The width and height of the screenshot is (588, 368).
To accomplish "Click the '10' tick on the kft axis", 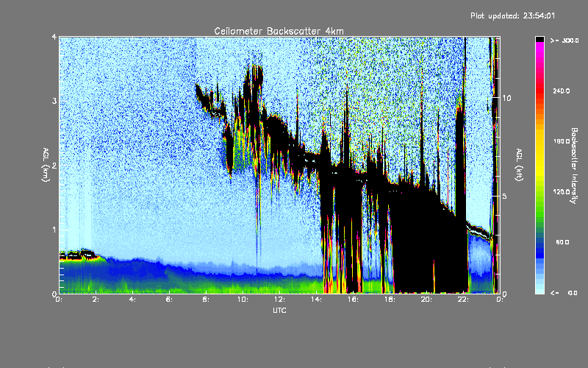I will [506, 99].
